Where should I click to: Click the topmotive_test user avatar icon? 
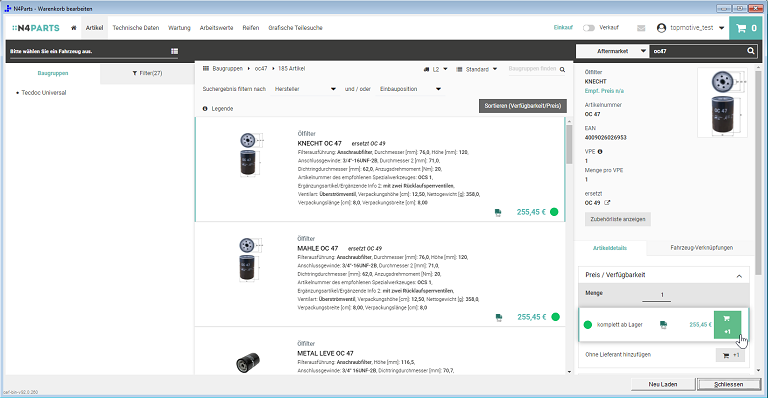(661, 28)
